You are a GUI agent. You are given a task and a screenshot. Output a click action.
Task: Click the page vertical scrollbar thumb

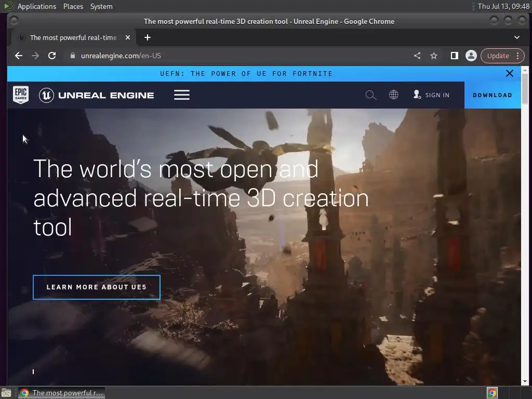[525, 88]
